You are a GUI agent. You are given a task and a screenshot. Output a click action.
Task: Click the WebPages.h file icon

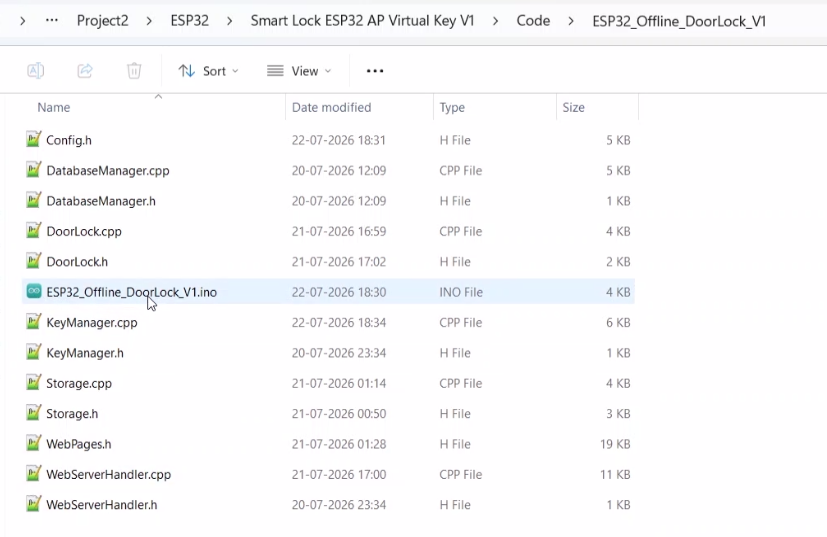tap(33, 444)
